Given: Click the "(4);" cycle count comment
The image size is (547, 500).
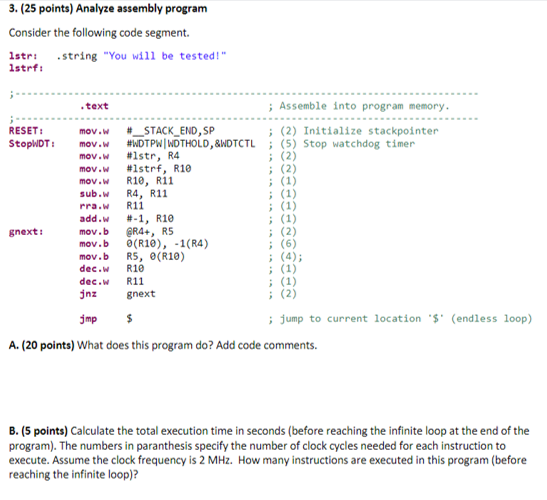Looking at the screenshot, I should pos(291,257).
